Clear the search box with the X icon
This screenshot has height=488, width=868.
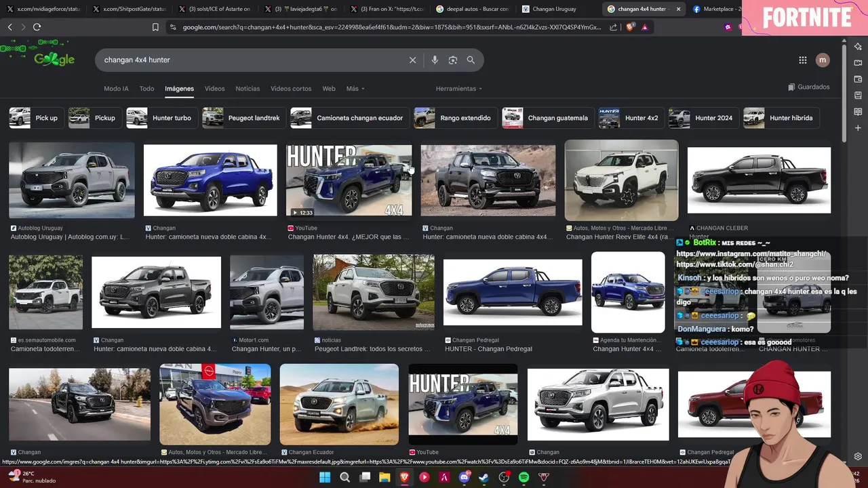tap(412, 60)
